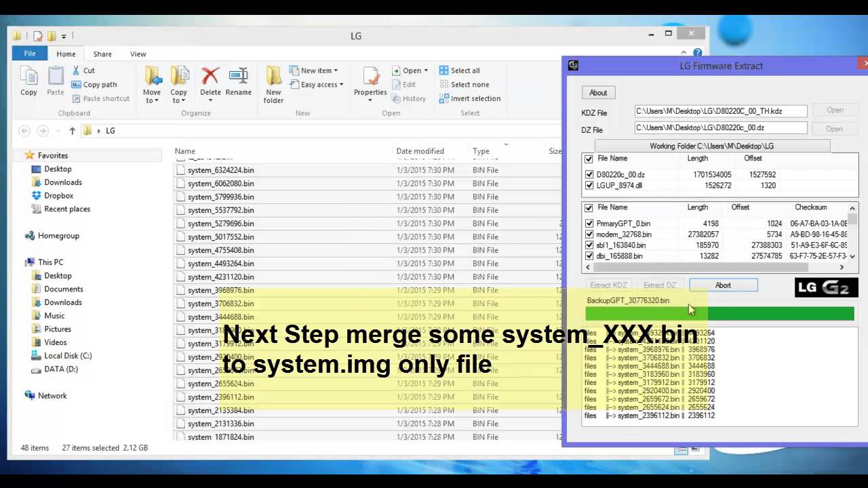868x488 pixels.
Task: Expand the Open button dropdown arrow
Action: click(x=426, y=70)
